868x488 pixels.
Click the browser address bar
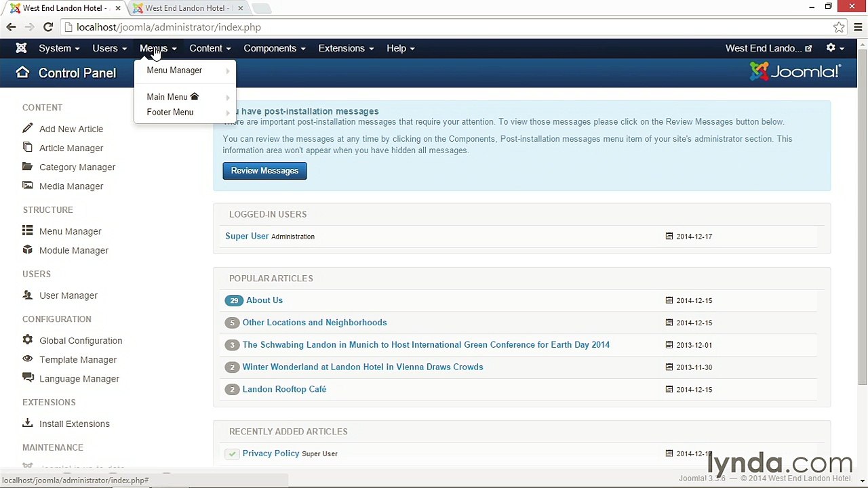tap(448, 27)
